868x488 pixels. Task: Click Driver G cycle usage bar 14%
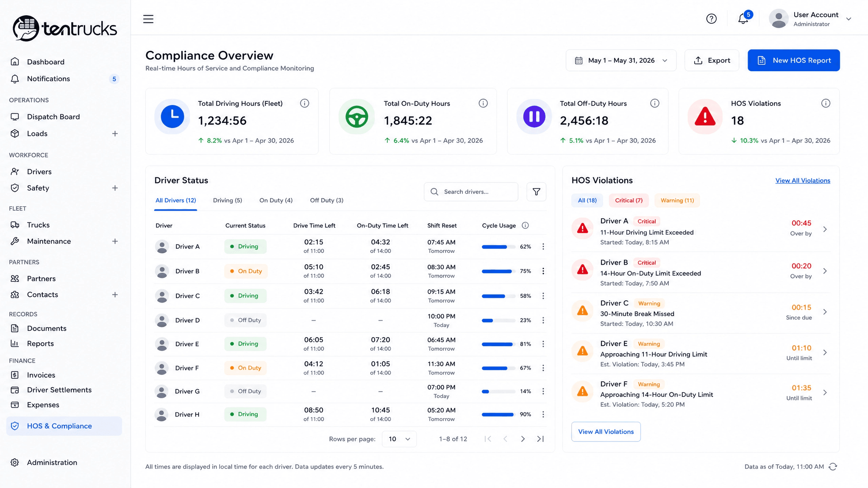tap(498, 391)
